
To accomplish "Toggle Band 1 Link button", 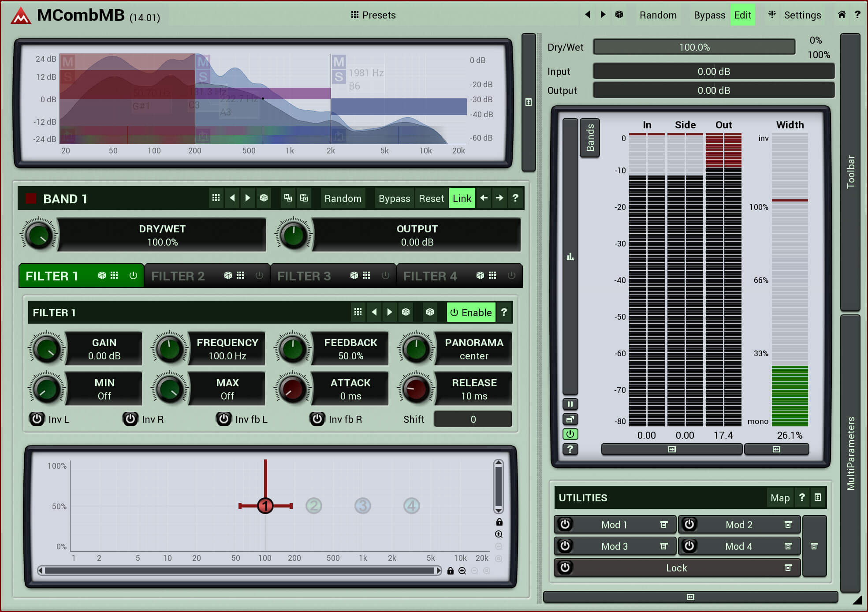I will click(x=462, y=198).
